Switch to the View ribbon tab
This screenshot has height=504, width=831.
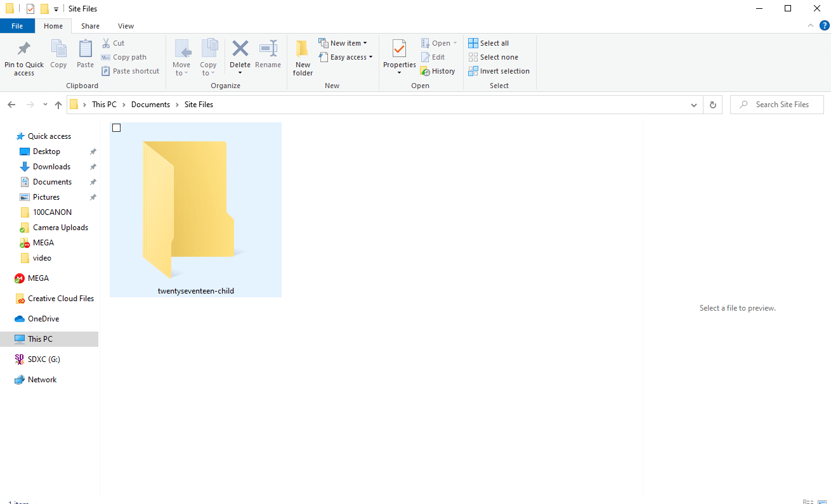[126, 26]
